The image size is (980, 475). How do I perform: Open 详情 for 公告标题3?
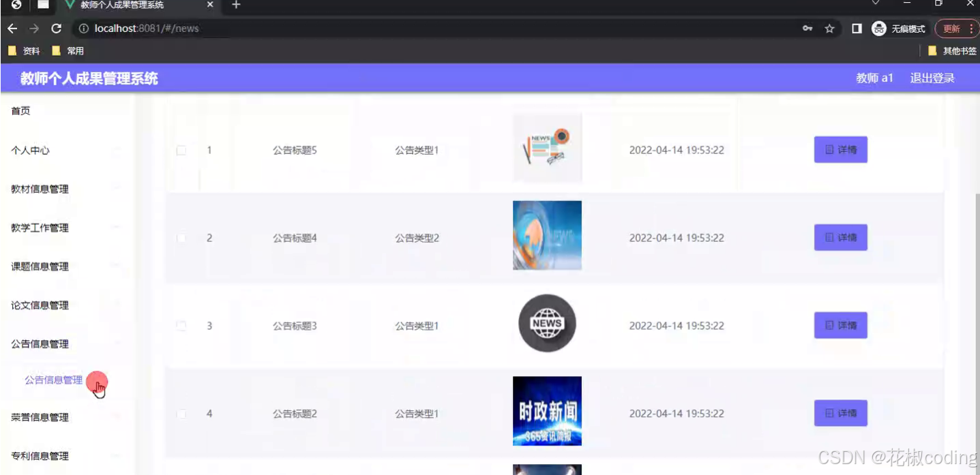click(x=840, y=326)
